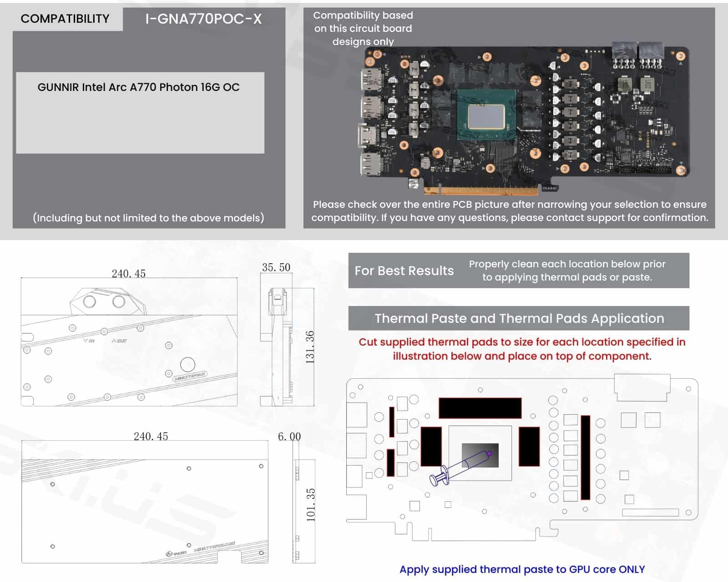
Task: Click the black memory pad right of GPU core
Action: tap(529, 447)
